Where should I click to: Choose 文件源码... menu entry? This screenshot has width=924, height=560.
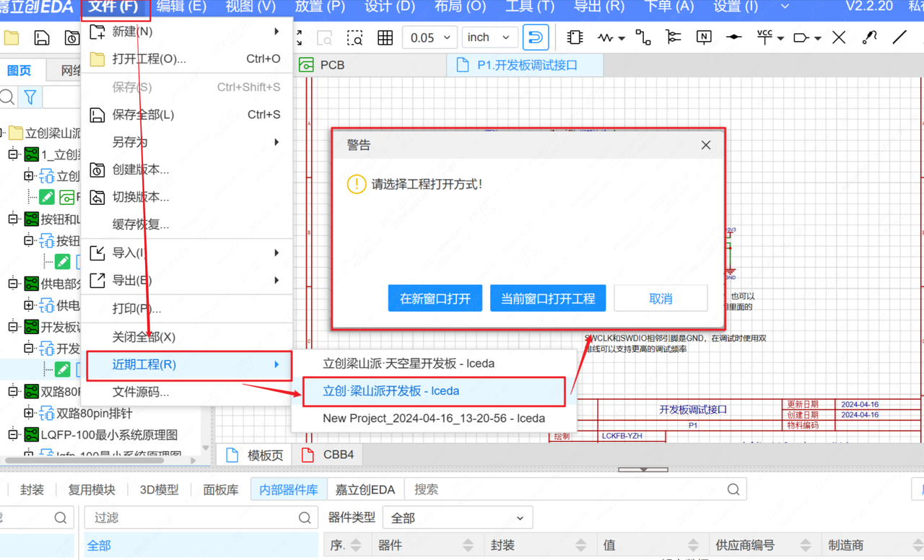click(x=186, y=393)
